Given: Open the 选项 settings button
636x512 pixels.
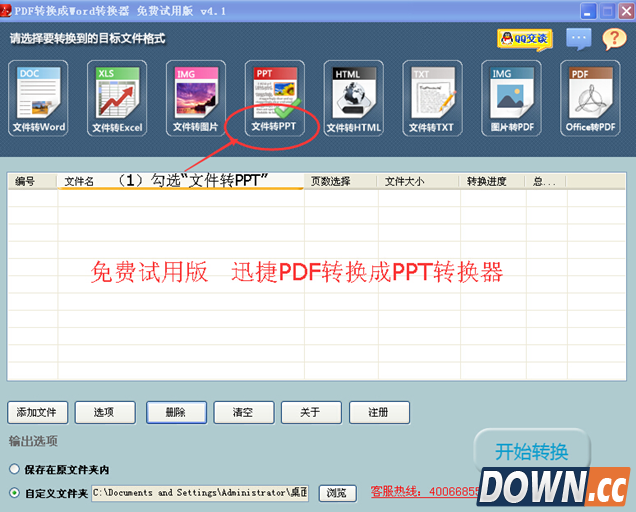Looking at the screenshot, I should pyautogui.click(x=105, y=413).
